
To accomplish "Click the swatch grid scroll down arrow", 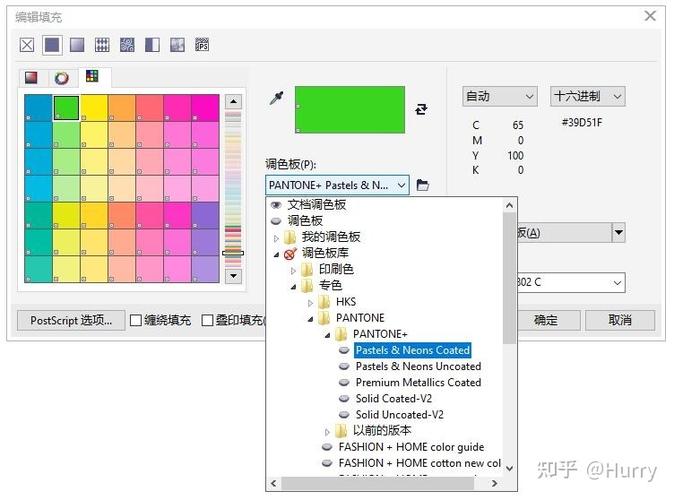I will tap(233, 276).
